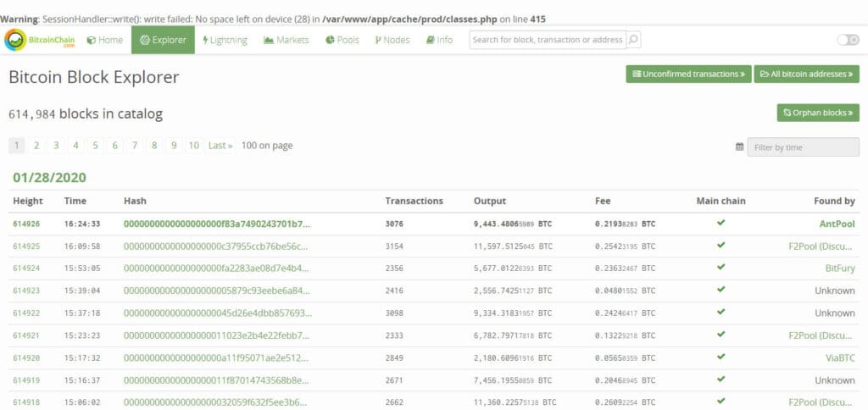Image resolution: width=868 pixels, height=410 pixels.
Task: Open block height 614921
Action: coord(26,335)
